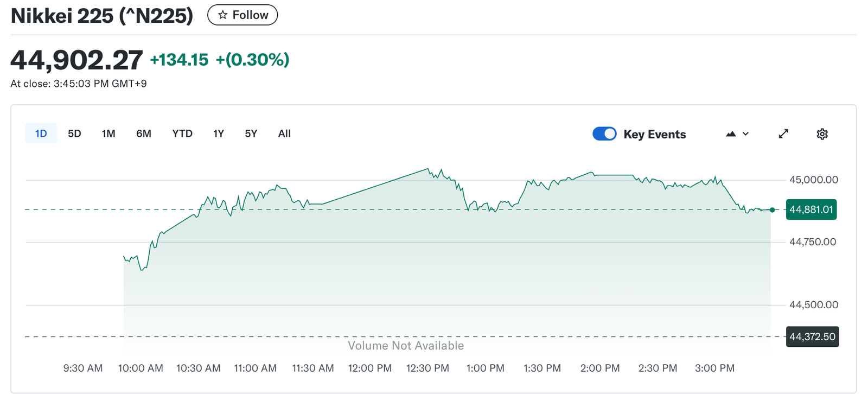Click the dark 44,372.50 badge
The height and width of the screenshot is (394, 868).
click(x=812, y=336)
